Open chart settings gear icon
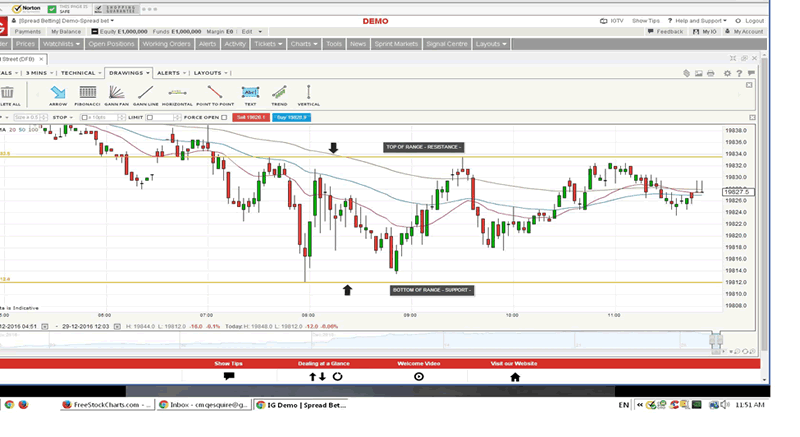This screenshot has height=437, width=800. click(727, 73)
